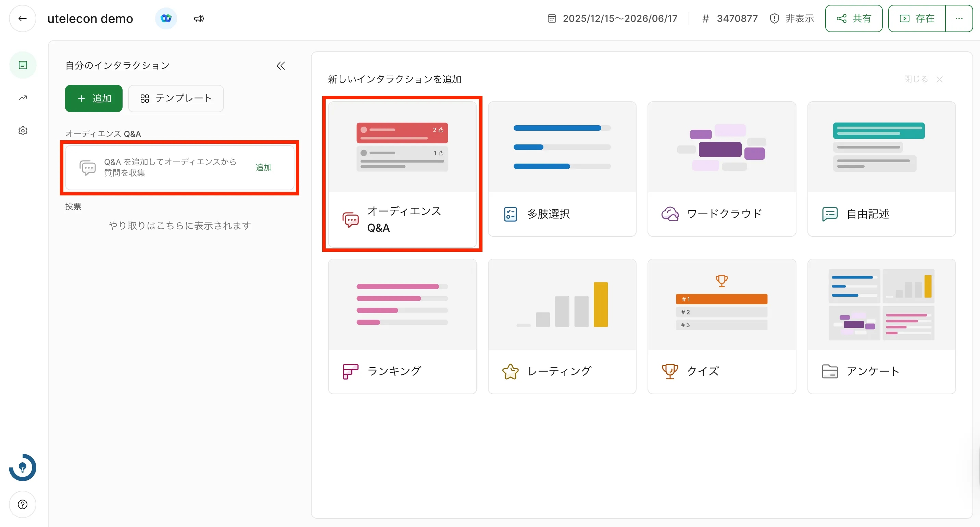Click the lightbulb tips icon
The image size is (980, 527).
[x=23, y=467]
